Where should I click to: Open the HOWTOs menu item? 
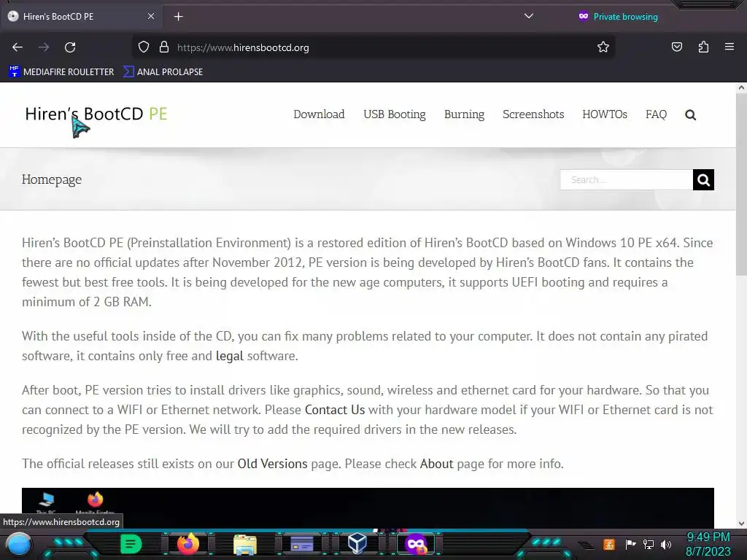click(605, 114)
